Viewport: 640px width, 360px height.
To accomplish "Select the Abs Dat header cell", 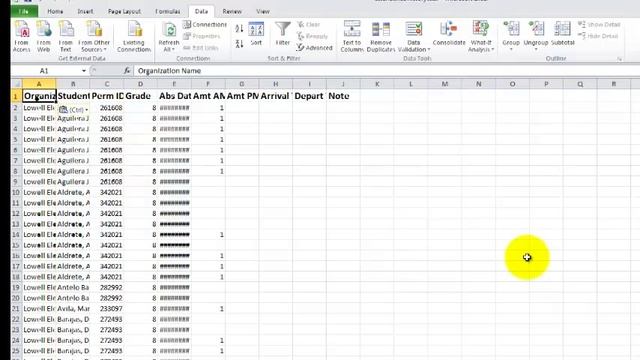I will [x=175, y=96].
